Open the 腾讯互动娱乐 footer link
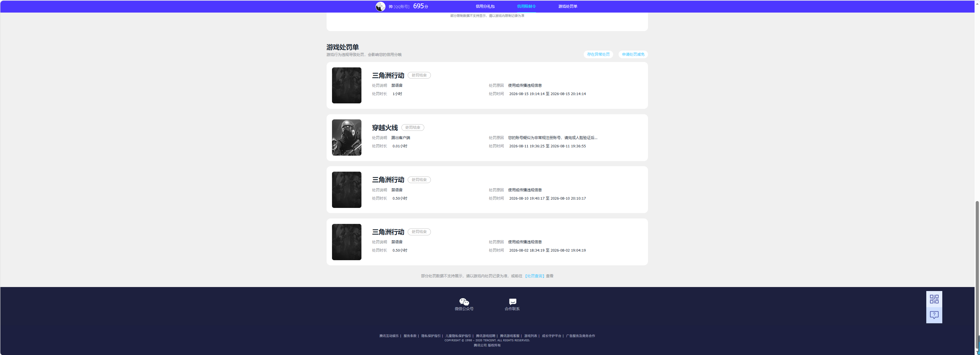 pos(389,336)
